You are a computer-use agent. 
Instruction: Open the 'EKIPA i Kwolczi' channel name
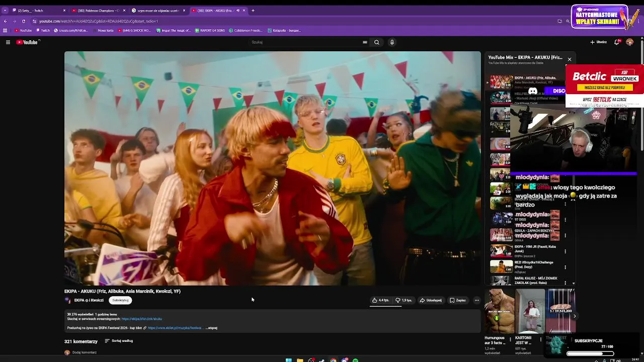coord(89,300)
